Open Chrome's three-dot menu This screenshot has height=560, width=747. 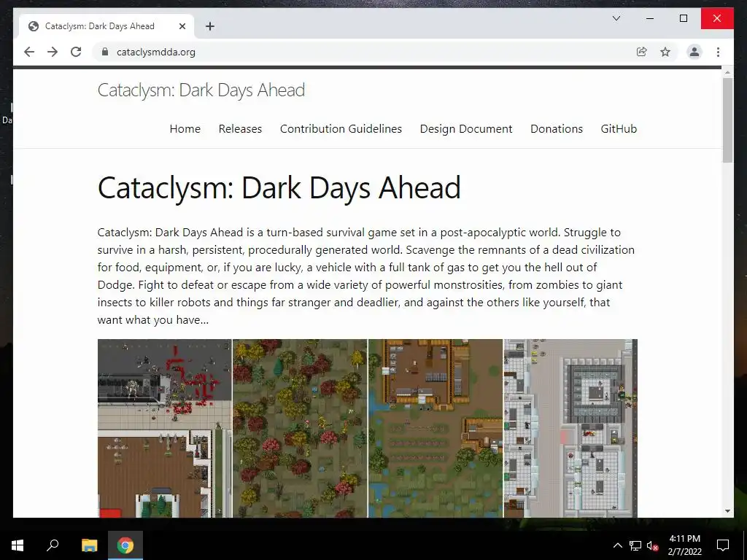(x=718, y=52)
